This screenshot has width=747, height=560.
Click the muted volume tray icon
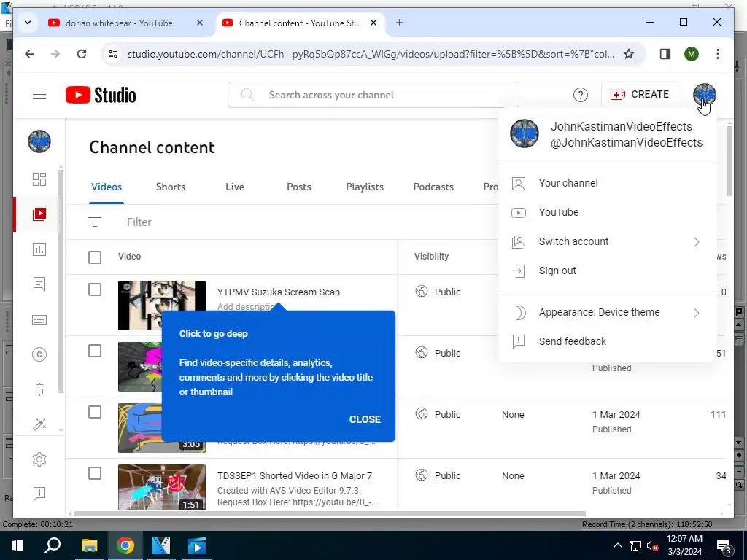652,545
